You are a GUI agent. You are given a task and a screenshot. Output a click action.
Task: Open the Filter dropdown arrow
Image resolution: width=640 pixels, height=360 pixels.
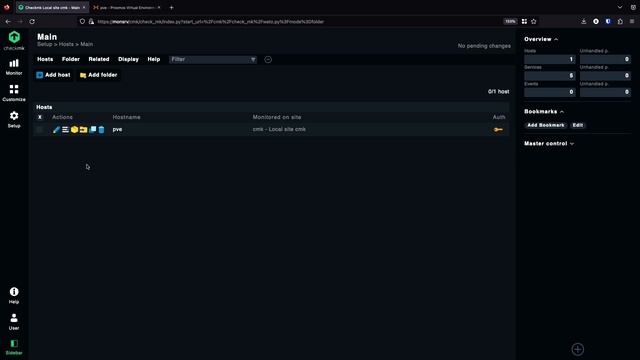click(253, 60)
